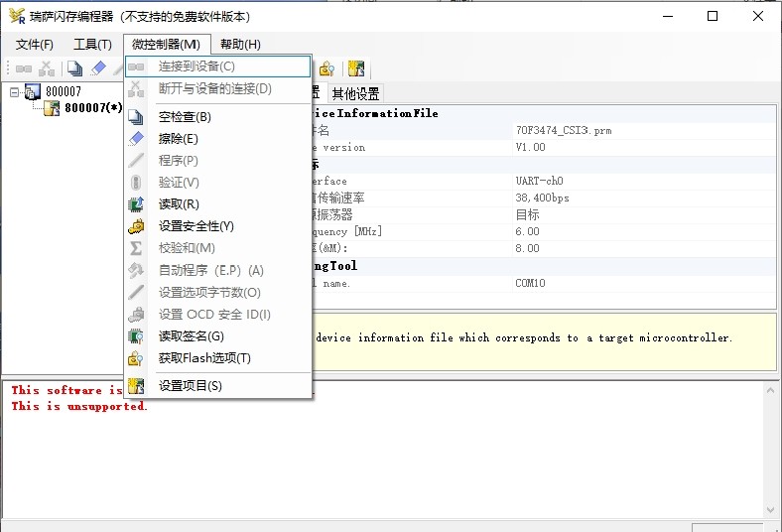Choose 读取签名(G) read signature entry

(217, 336)
